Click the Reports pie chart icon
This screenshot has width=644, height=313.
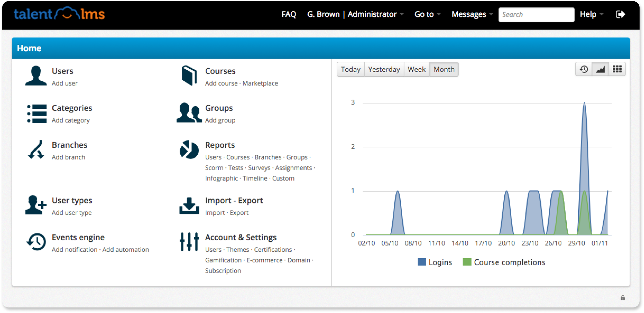tap(189, 149)
